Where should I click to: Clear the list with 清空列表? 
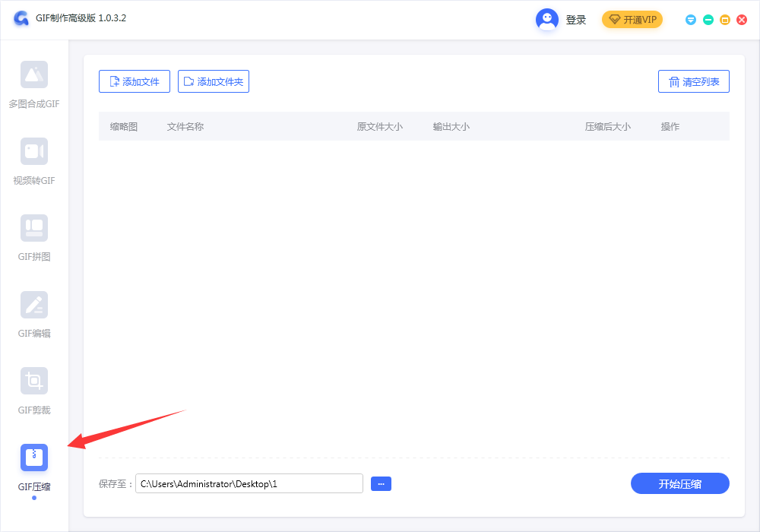tap(693, 81)
